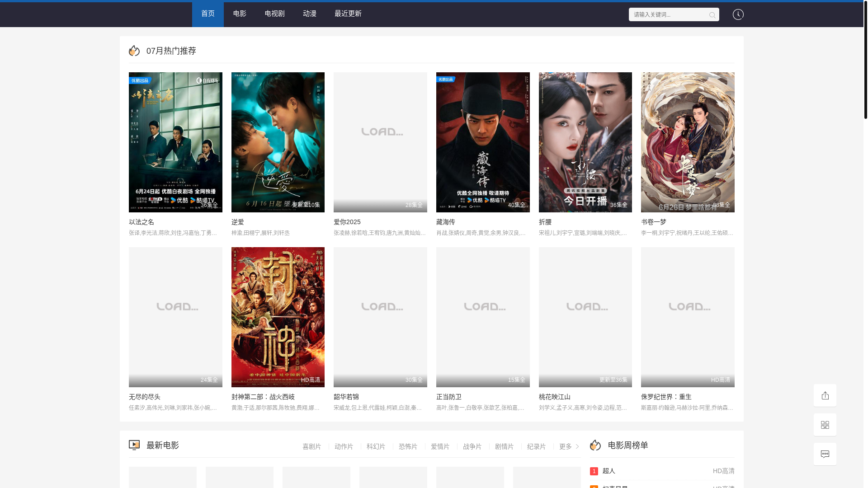Open the QR code grid icon

click(825, 425)
